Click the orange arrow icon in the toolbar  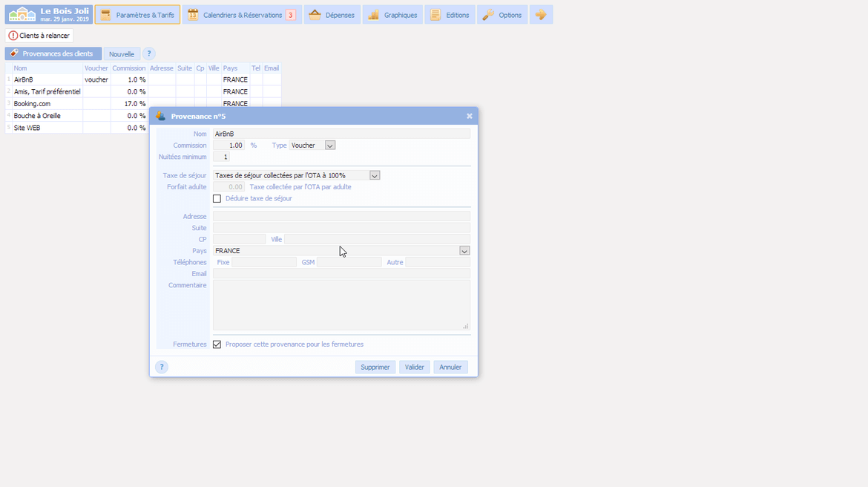point(541,15)
